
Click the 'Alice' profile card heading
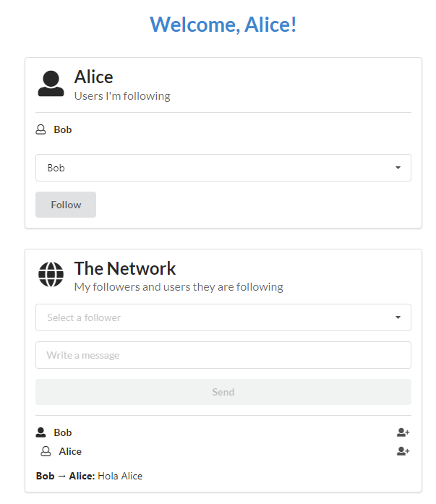pyautogui.click(x=94, y=77)
